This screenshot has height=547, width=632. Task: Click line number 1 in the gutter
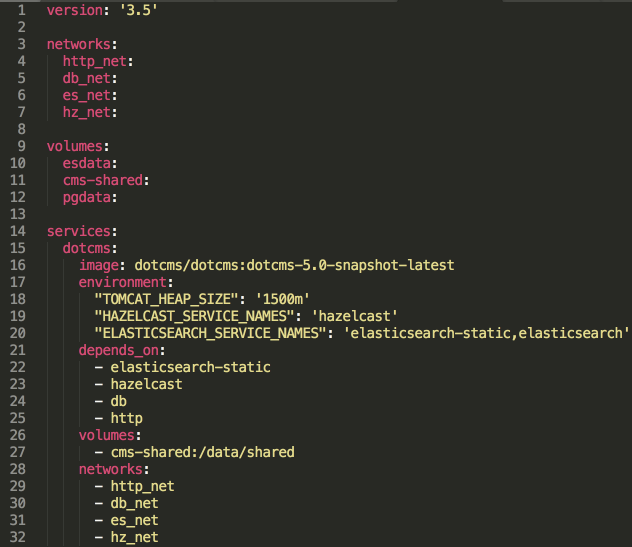point(20,9)
